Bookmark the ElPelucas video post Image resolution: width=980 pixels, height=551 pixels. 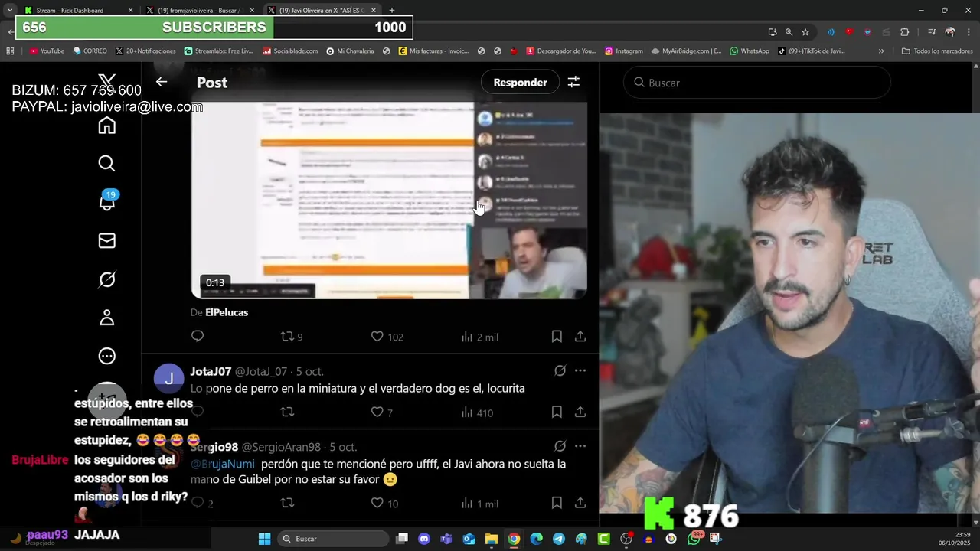point(557,336)
